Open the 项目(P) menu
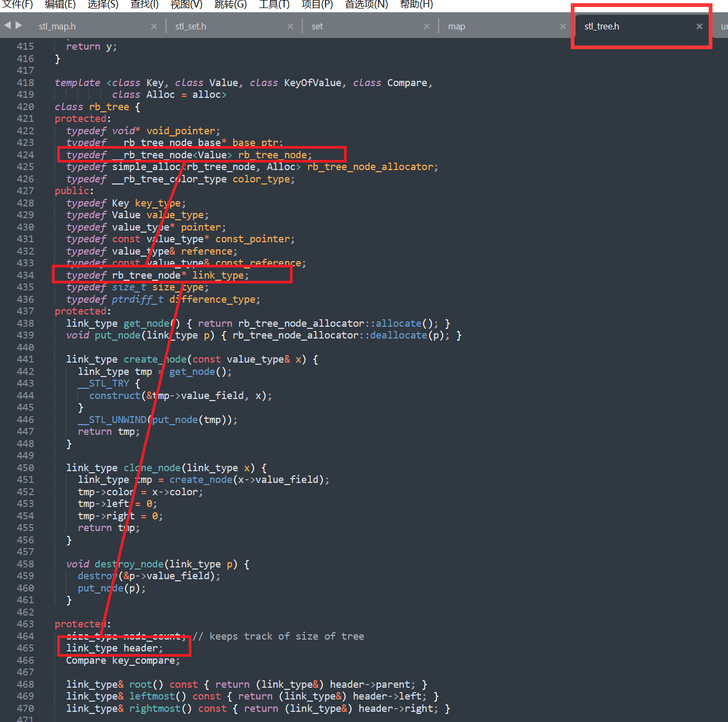 point(317,4)
